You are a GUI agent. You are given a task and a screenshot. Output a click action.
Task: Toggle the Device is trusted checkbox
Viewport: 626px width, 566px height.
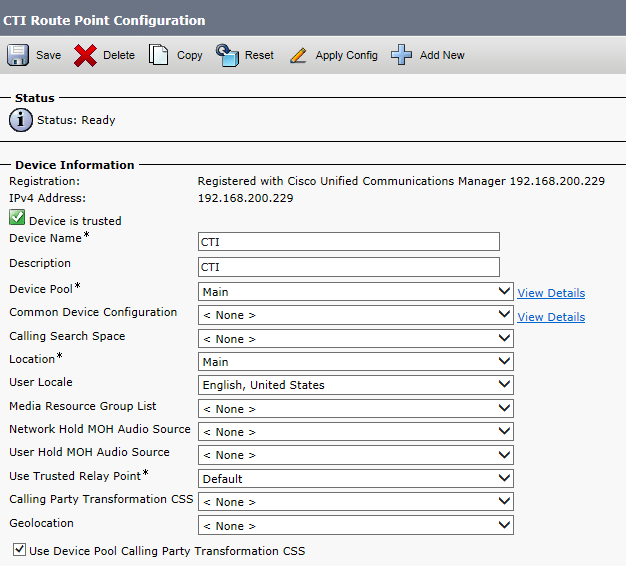(x=17, y=218)
